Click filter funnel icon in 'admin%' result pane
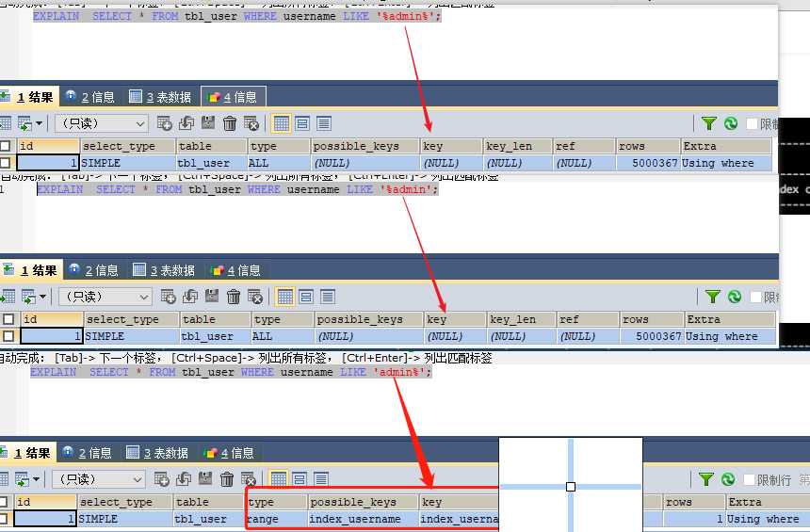The image size is (810, 532). pyautogui.click(x=706, y=479)
